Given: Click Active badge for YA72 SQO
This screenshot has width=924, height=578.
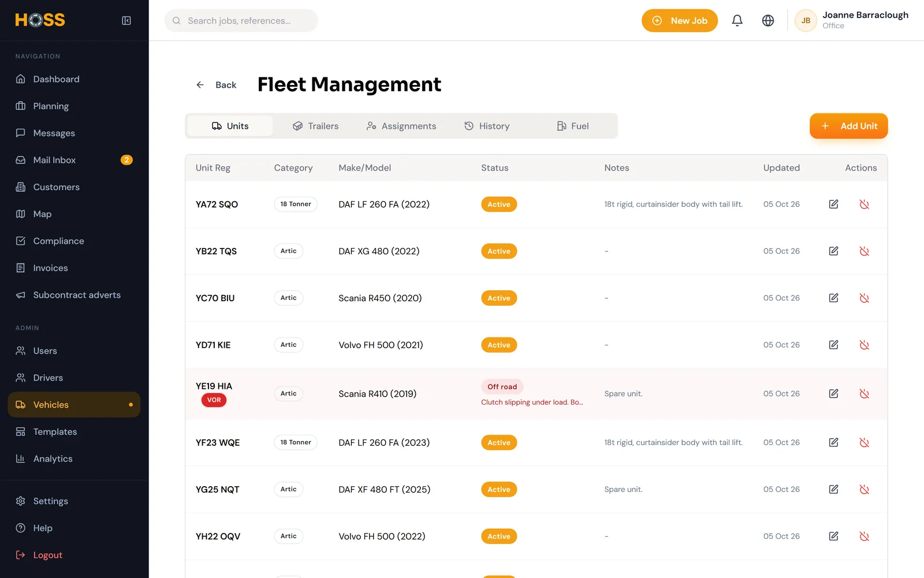Looking at the screenshot, I should [x=499, y=204].
